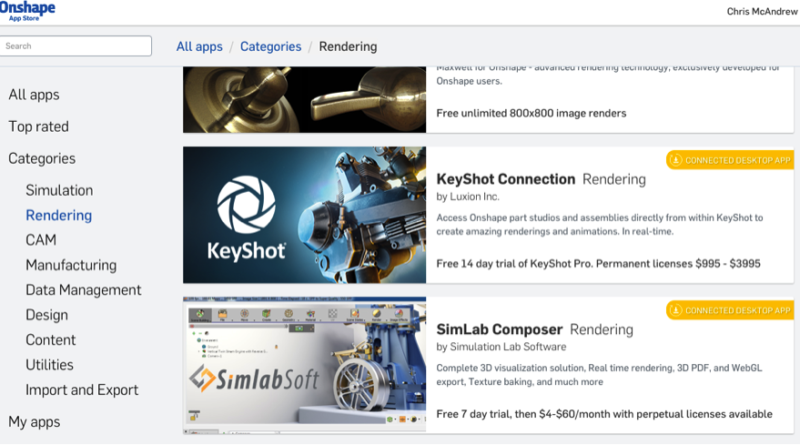
Task: Select Categories in the sidebar
Action: pos(42,159)
